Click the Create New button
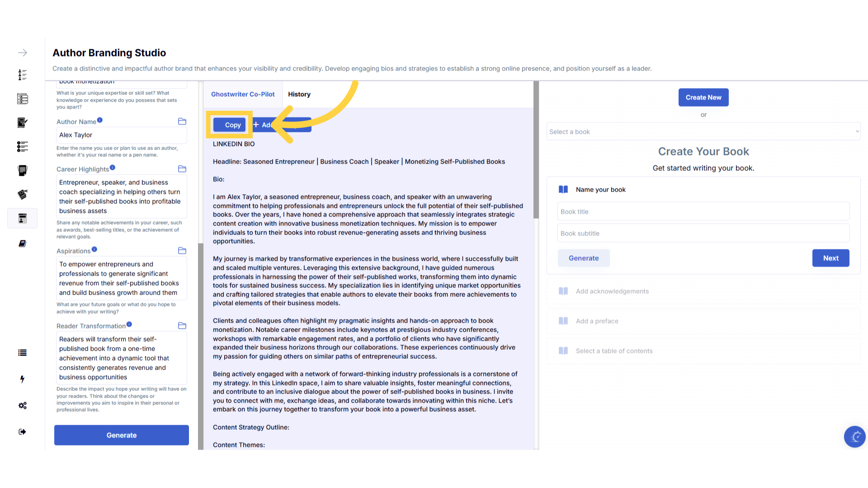Image resolution: width=868 pixels, height=488 pixels. 703,97
